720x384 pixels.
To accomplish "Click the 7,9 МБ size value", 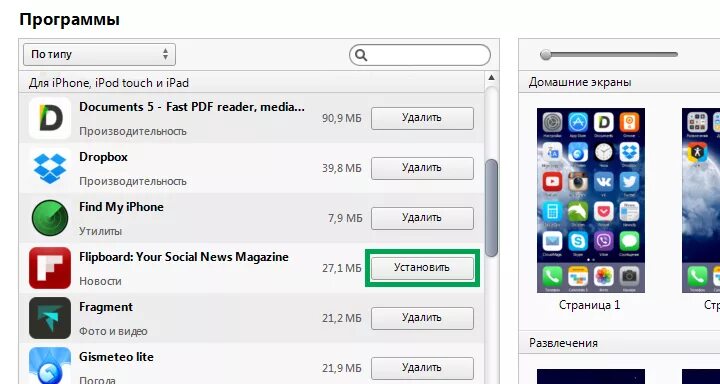I will tap(345, 219).
